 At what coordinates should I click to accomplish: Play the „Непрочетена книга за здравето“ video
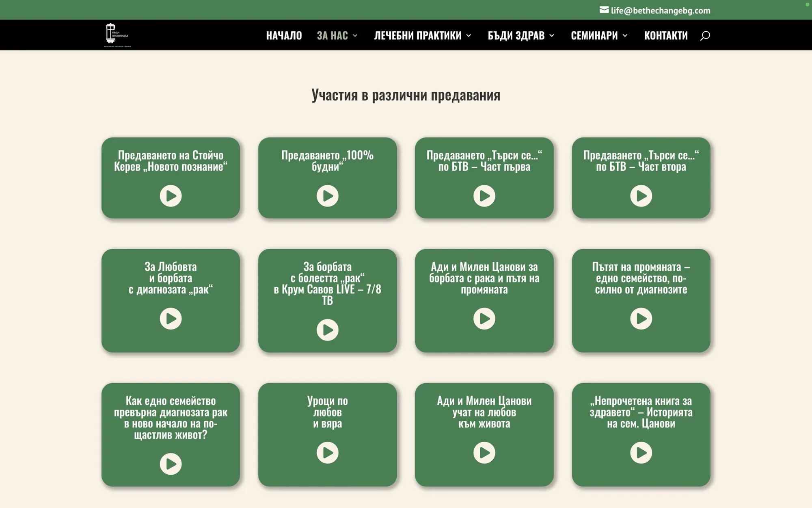point(641,453)
